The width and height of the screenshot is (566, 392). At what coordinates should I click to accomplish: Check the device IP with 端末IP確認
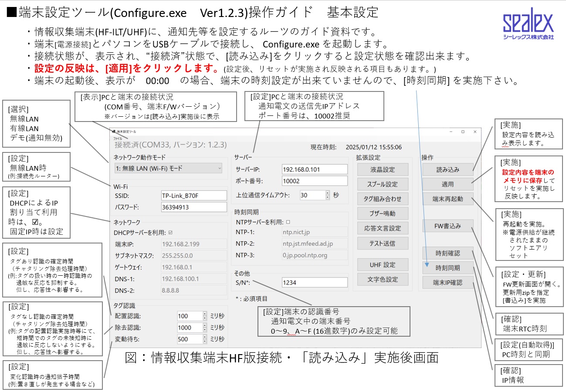click(x=447, y=282)
